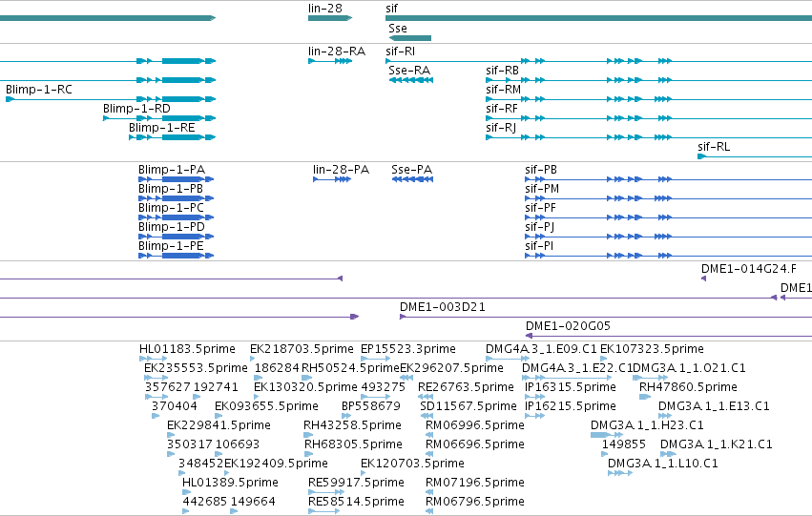Select the sif-RI transcript label
Viewport: 812px width, 516px height.
401,52
